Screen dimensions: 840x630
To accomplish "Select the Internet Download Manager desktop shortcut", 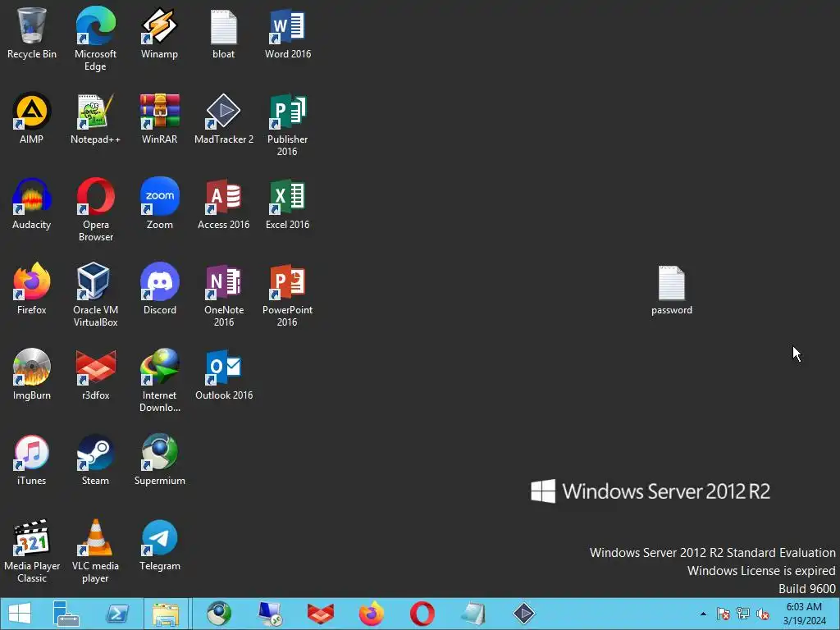I will (160, 380).
